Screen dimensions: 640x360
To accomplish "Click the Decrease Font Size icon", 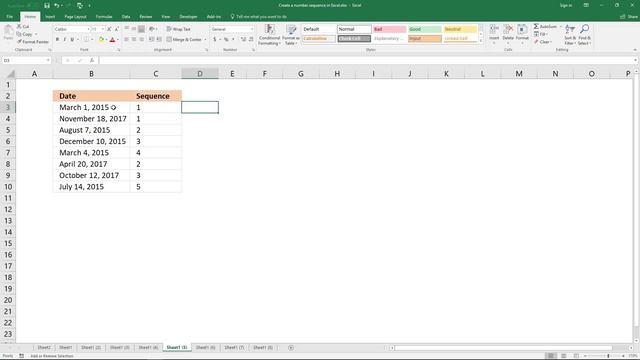I will (116, 29).
